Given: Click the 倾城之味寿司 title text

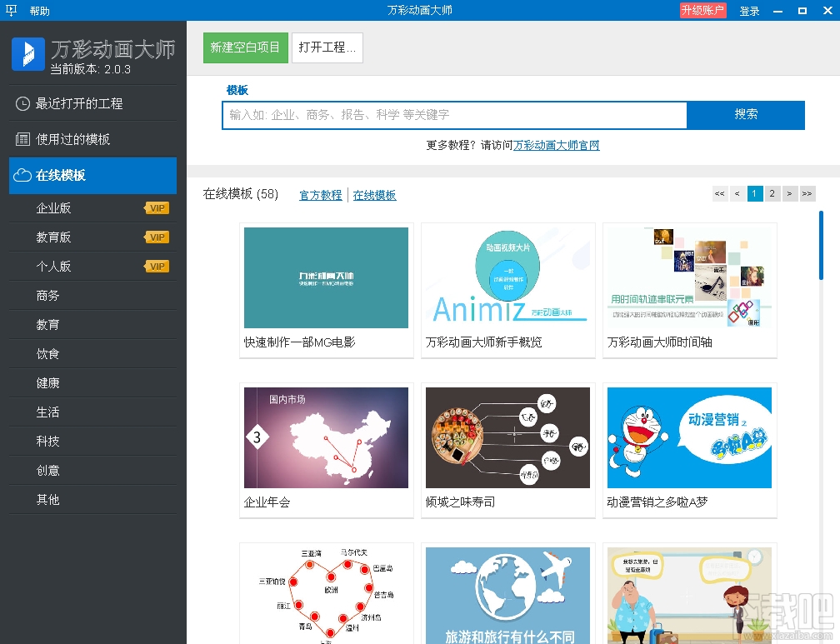Looking at the screenshot, I should tap(460, 502).
